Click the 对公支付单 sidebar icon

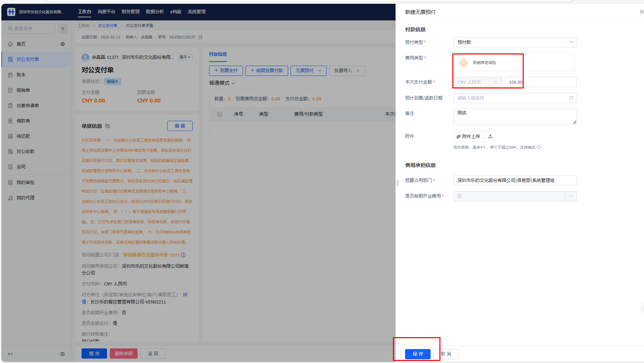(11, 59)
